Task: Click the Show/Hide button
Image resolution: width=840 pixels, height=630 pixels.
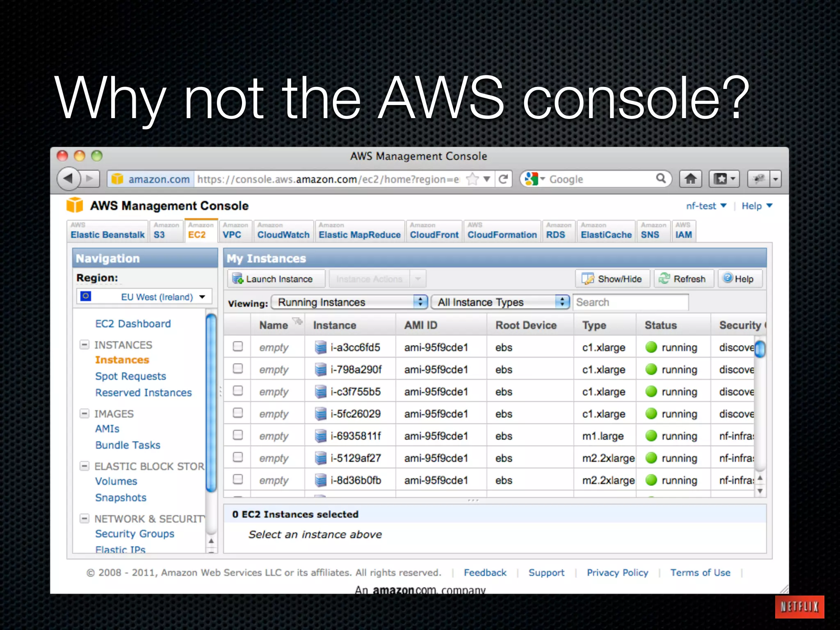Action: coord(613,279)
